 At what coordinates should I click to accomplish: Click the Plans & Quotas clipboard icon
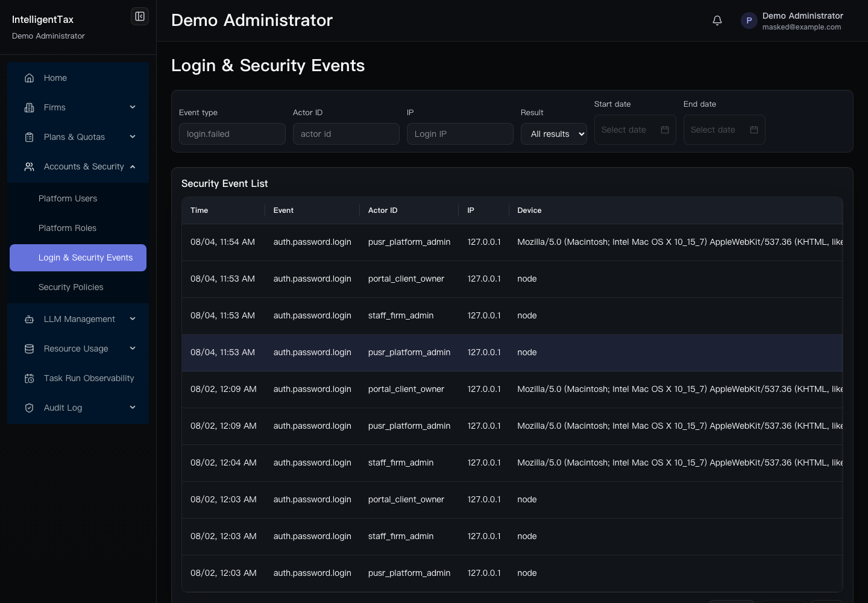pos(29,137)
